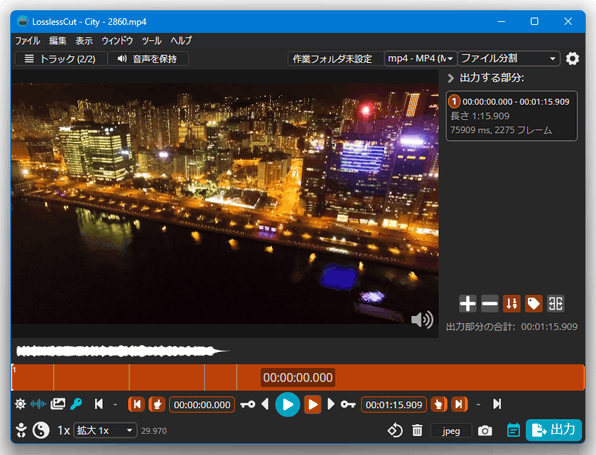Image resolution: width=596 pixels, height=455 pixels.
Task: Jump to segment start marker
Action: [x=137, y=404]
